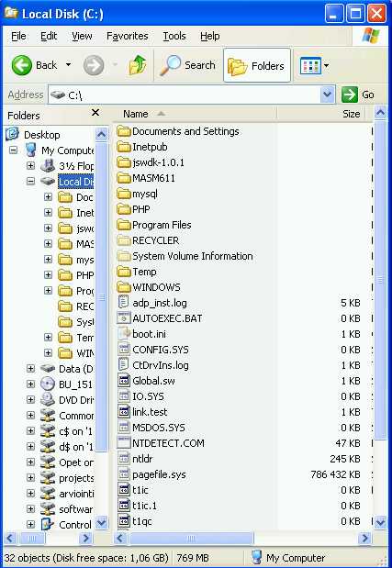Viewport: 392px width, 568px height.
Task: Select the adp_inst.log file icon
Action: 124,303
